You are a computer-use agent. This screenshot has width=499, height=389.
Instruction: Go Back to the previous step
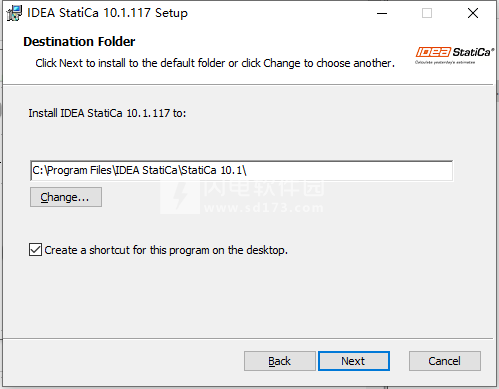[x=280, y=361]
